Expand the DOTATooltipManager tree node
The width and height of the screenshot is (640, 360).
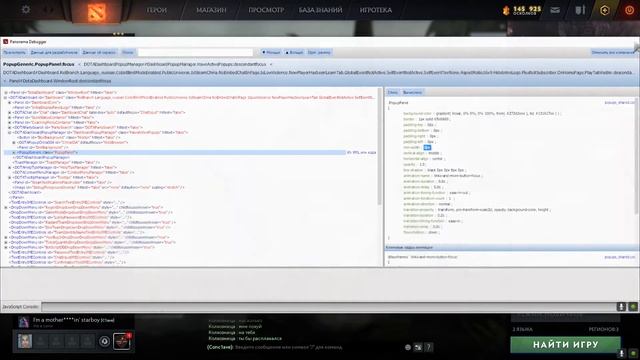point(9,178)
